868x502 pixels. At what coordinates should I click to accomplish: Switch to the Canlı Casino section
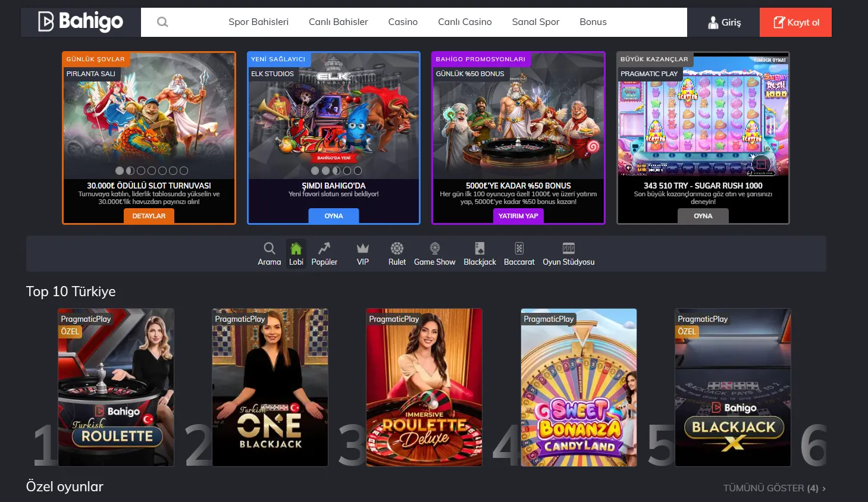[x=465, y=21]
